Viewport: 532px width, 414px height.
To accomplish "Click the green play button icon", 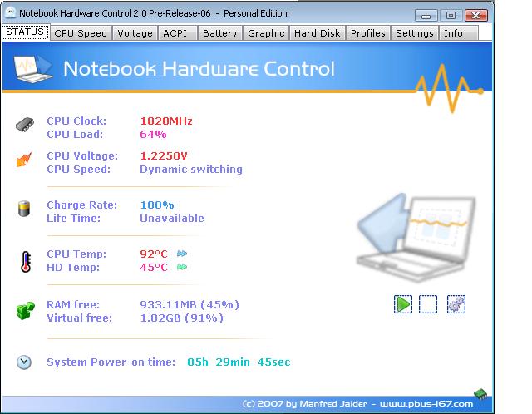I will point(403,304).
